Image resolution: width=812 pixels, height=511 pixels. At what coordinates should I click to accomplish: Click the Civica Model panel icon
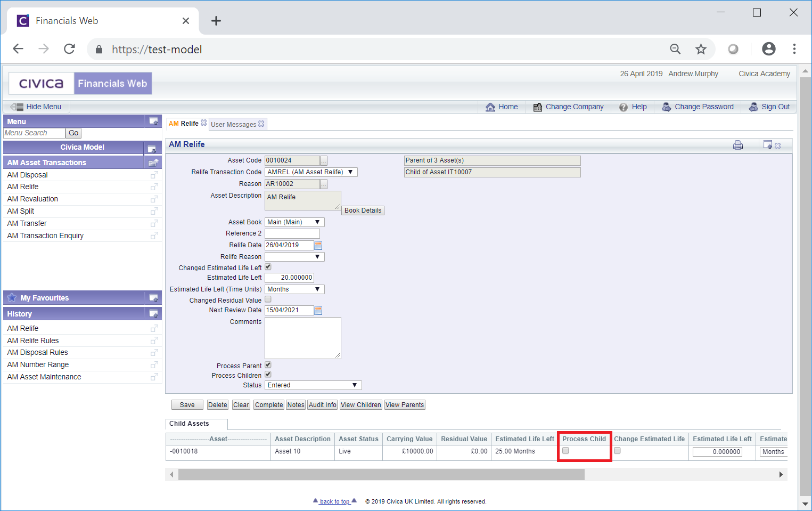pos(152,148)
